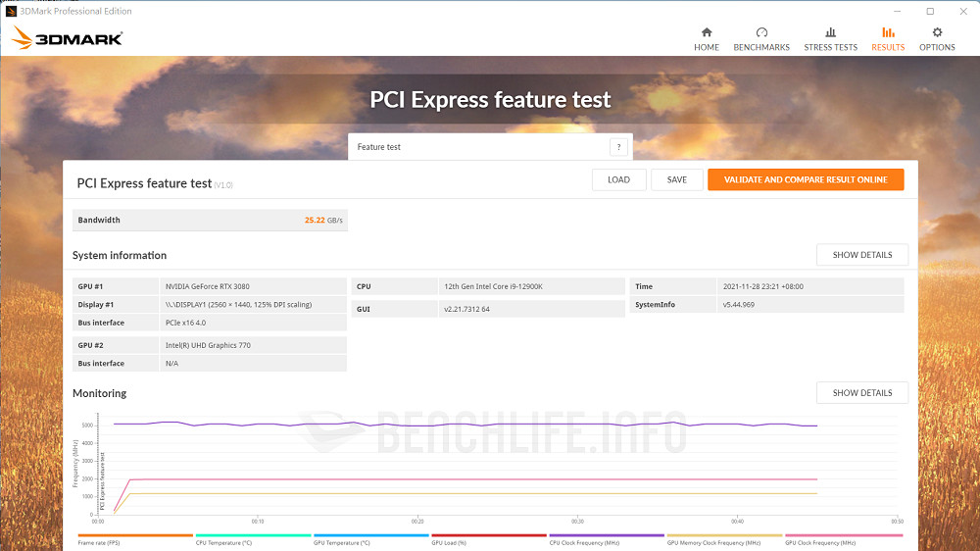This screenshot has height=551, width=980.
Task: Open the Benchmarks gauge icon
Action: 761,32
